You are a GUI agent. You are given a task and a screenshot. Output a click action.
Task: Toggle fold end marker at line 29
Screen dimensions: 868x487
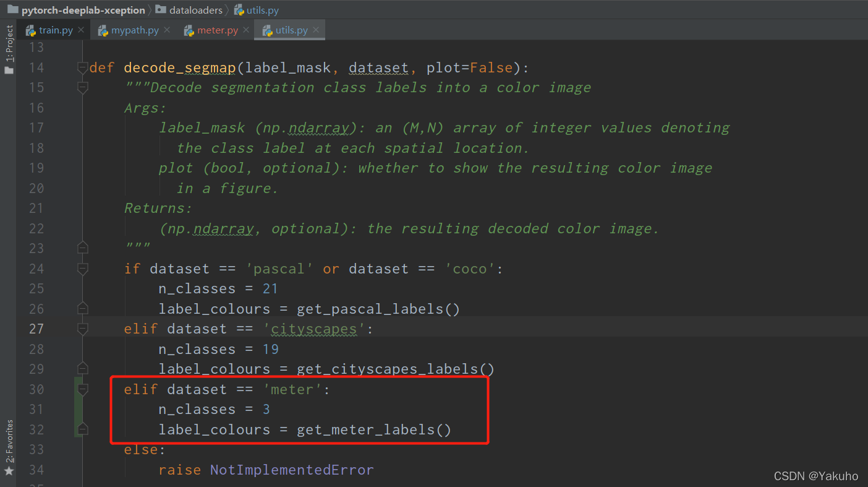click(x=82, y=369)
